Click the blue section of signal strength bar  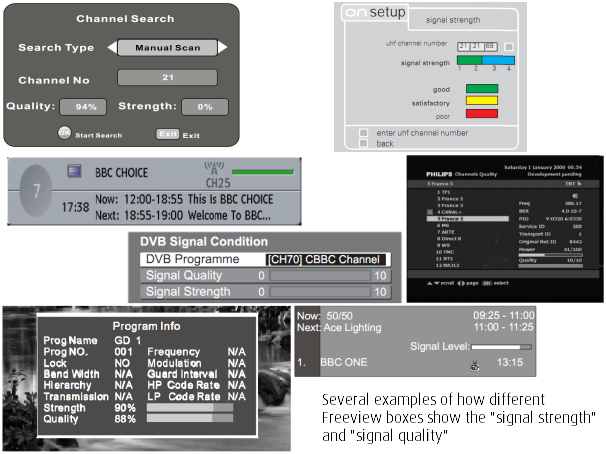pos(498,60)
